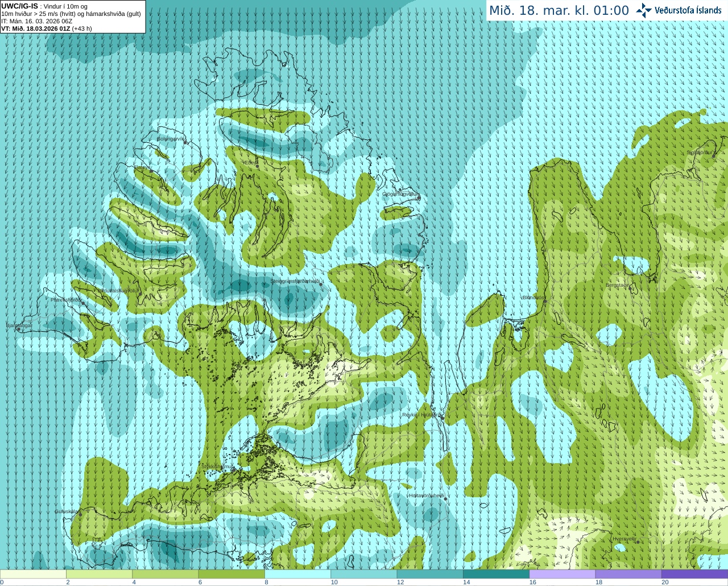Select the Gjögurflugvöllur station marker
Screen dimensions: 728x586
pos(417,199)
